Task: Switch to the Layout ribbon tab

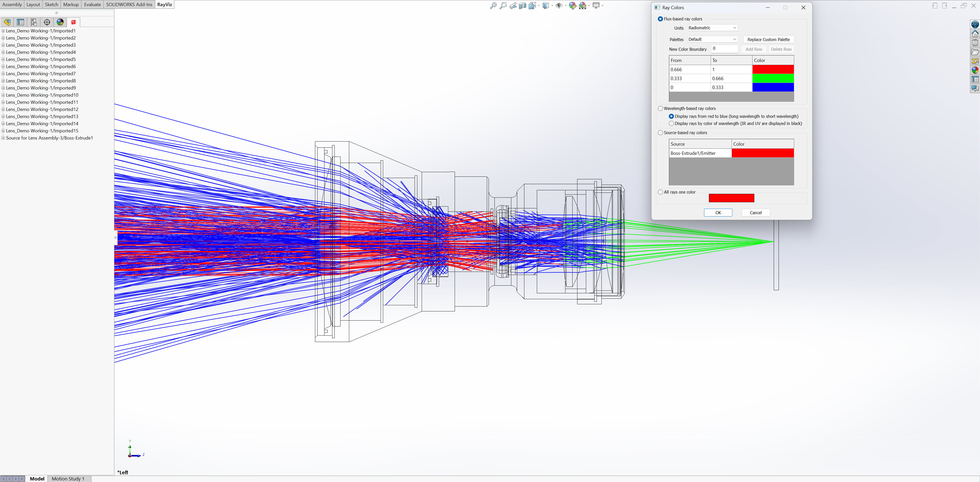Action: pos(33,5)
